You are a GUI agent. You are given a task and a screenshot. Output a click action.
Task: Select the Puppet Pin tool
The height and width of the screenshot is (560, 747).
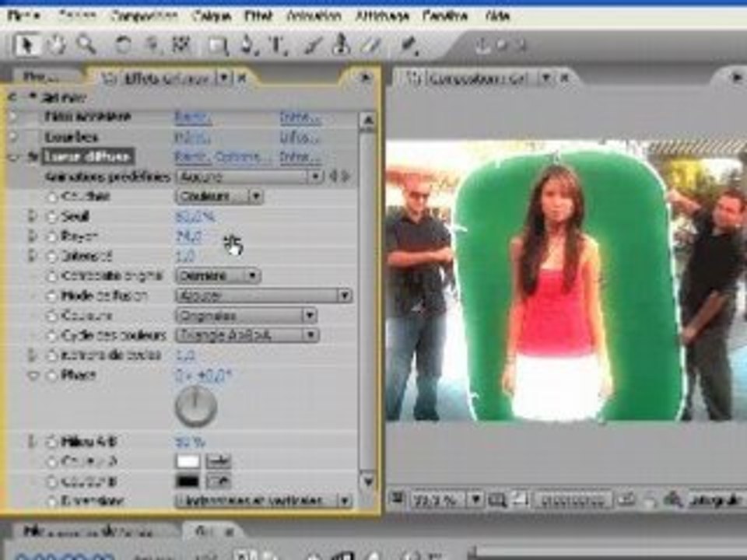tap(409, 46)
